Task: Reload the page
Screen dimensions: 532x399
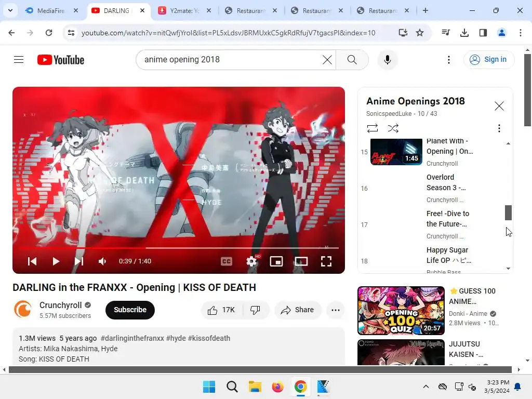Action: (x=49, y=33)
